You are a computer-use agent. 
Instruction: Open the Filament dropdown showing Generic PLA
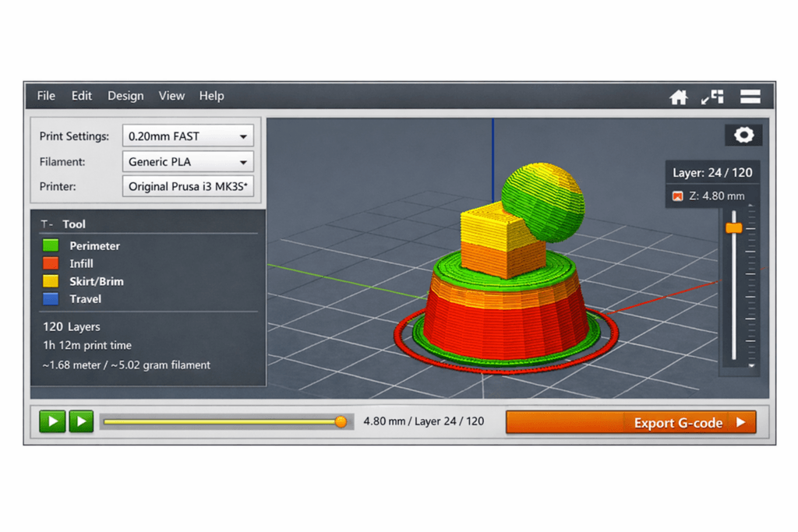pos(188,161)
